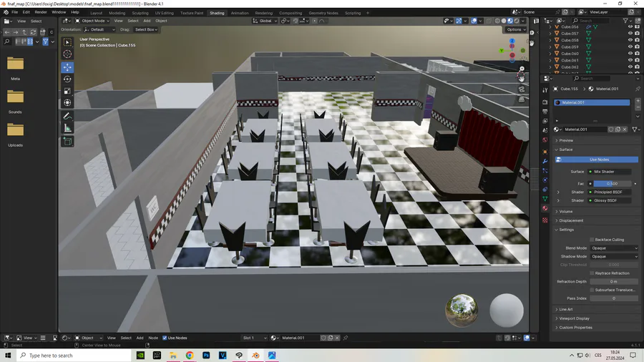Select Material.001 slot in material list

(592, 102)
